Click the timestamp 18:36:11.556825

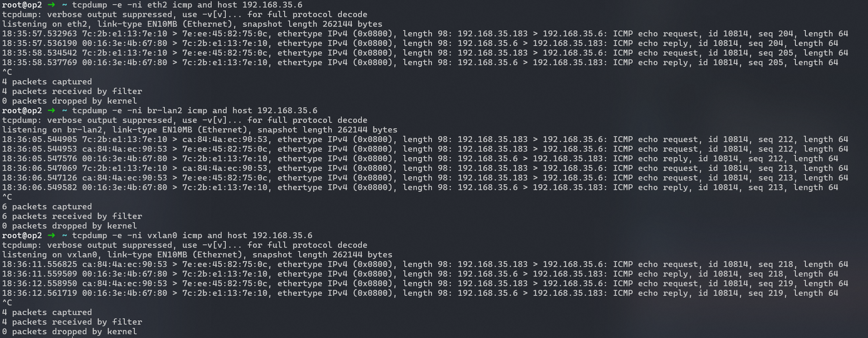pyautogui.click(x=39, y=264)
